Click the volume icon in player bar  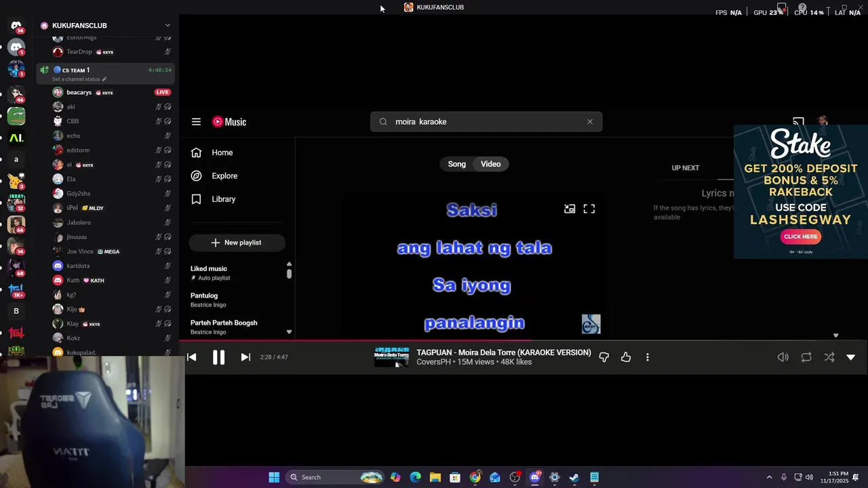783,357
